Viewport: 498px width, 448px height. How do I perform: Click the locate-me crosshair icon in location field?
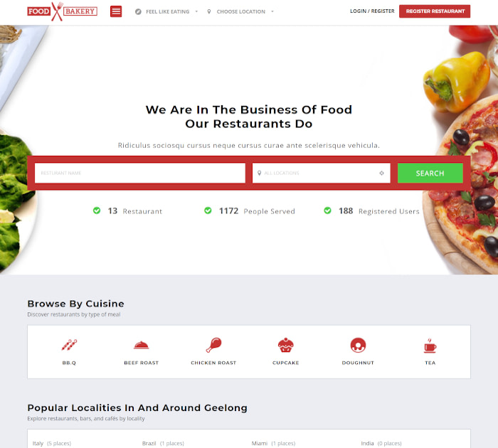pyautogui.click(x=381, y=173)
